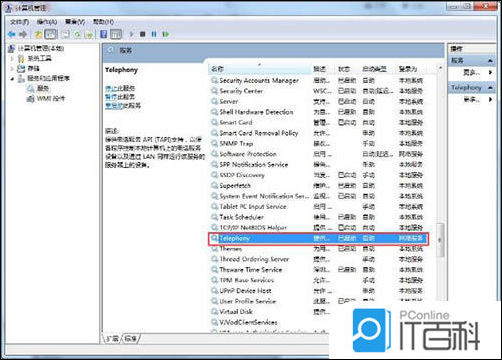Image resolution: width=502 pixels, height=360 pixels.
Task: Click the Up one level folder icon
Action: [38, 34]
